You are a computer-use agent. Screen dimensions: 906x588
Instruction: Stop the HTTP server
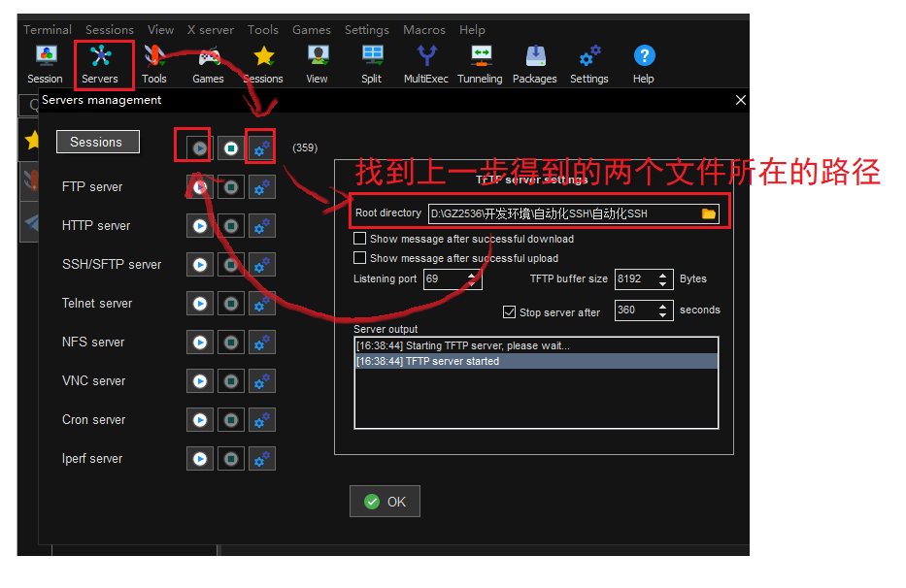[231, 226]
